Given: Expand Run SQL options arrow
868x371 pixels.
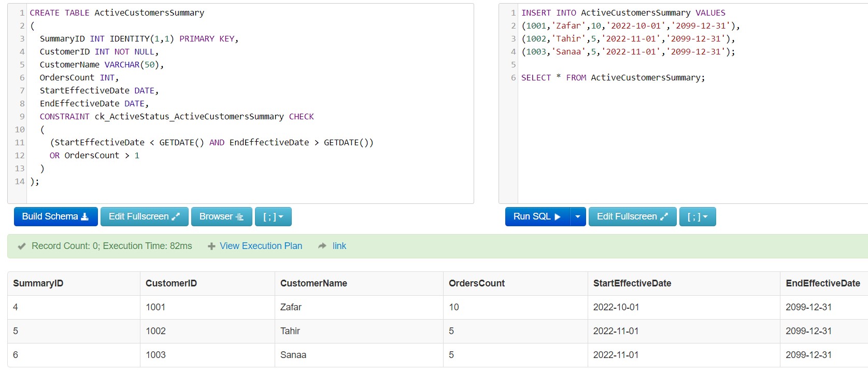Looking at the screenshot, I should pos(578,216).
